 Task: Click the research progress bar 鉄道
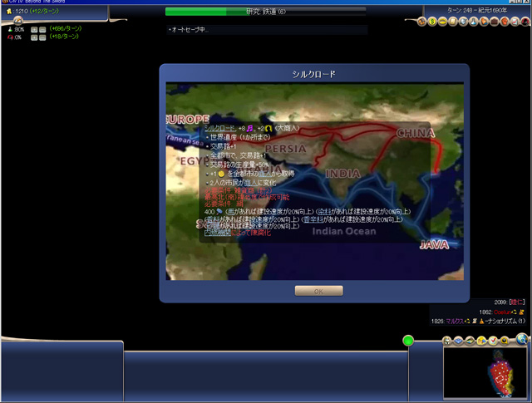pos(266,12)
